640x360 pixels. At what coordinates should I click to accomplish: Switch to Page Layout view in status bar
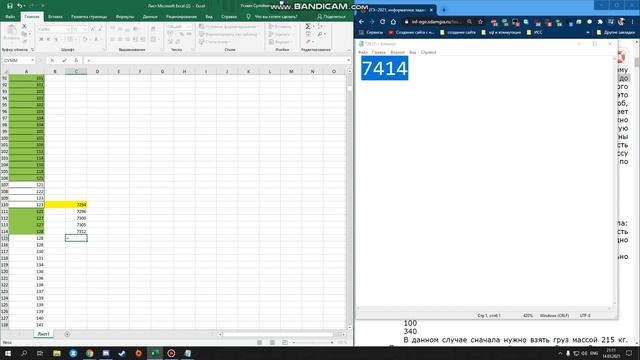click(x=272, y=342)
